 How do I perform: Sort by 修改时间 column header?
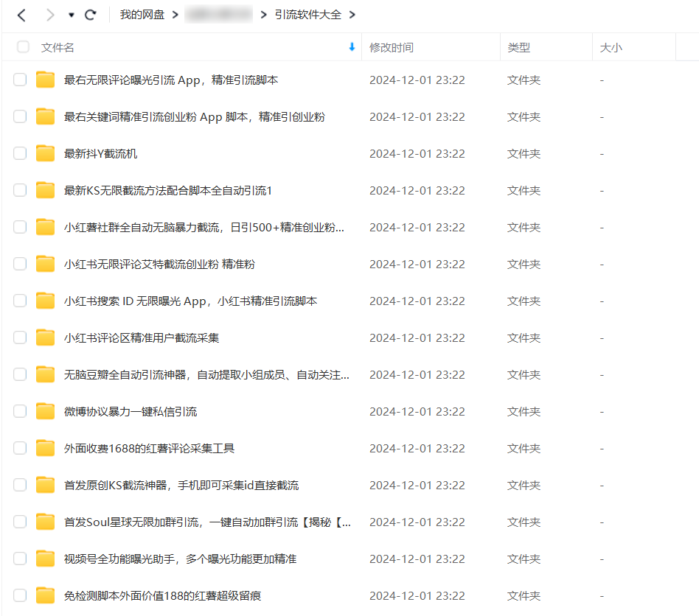(x=392, y=47)
